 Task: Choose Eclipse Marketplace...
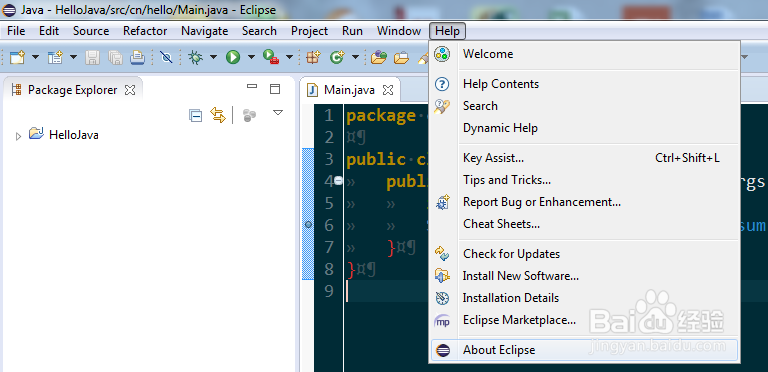coord(584,321)
